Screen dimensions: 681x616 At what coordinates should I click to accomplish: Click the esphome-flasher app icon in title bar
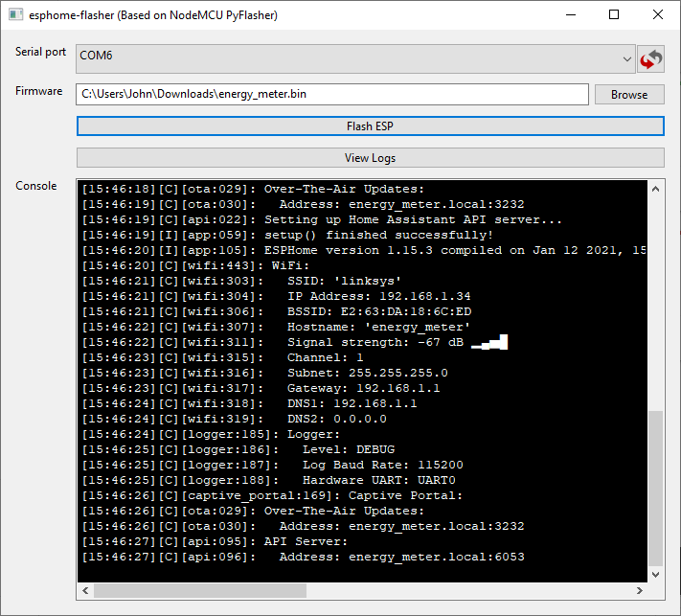click(x=16, y=14)
